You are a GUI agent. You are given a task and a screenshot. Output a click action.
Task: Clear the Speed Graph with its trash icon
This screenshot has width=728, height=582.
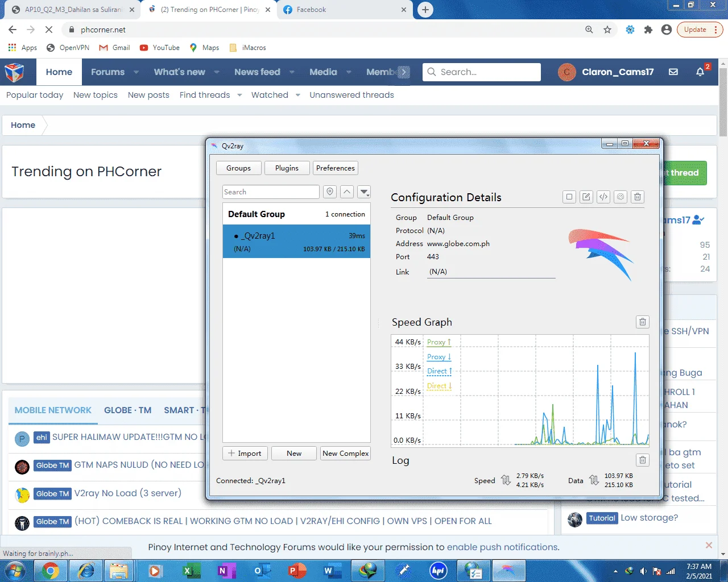(643, 322)
